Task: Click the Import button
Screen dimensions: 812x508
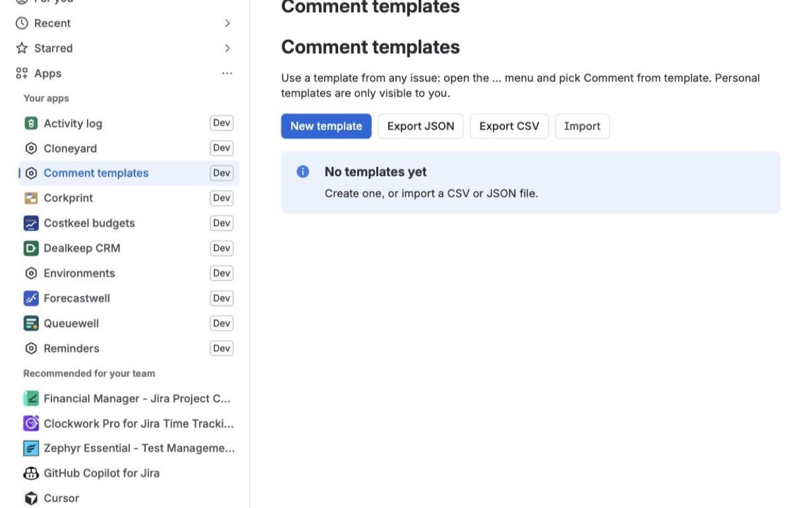Action: 582,126
